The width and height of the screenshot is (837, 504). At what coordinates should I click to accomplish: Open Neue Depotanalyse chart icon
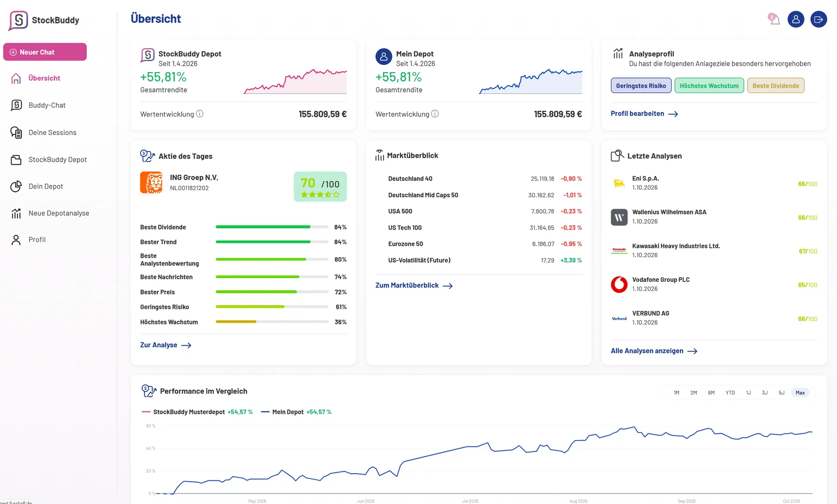(16, 213)
